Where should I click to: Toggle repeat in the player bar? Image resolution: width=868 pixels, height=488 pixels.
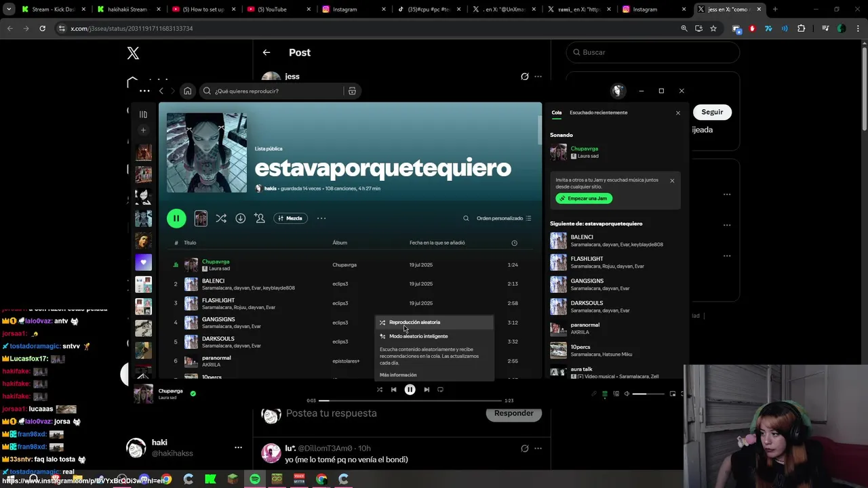441,390
